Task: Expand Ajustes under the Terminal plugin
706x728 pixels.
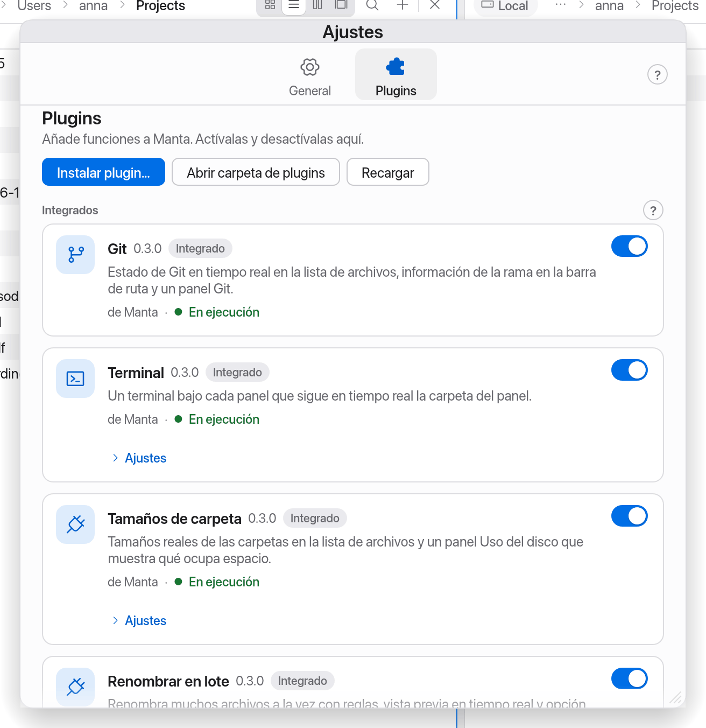Action: tap(139, 458)
